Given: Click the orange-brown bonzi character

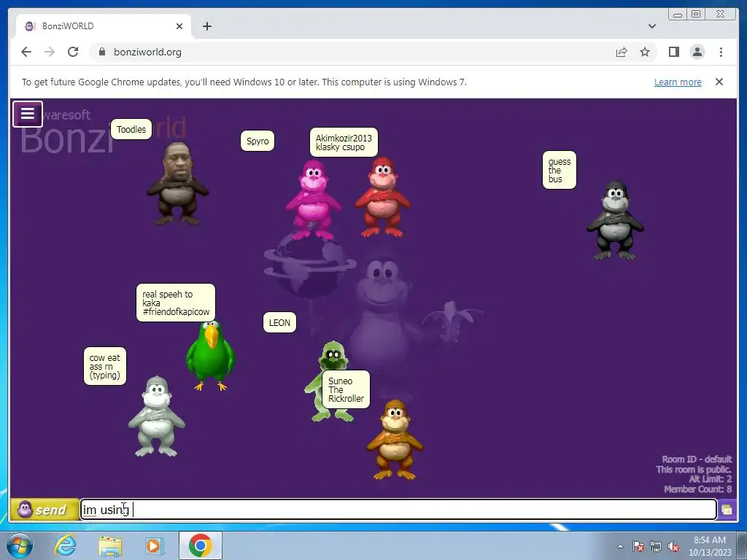Looking at the screenshot, I should 395,440.
